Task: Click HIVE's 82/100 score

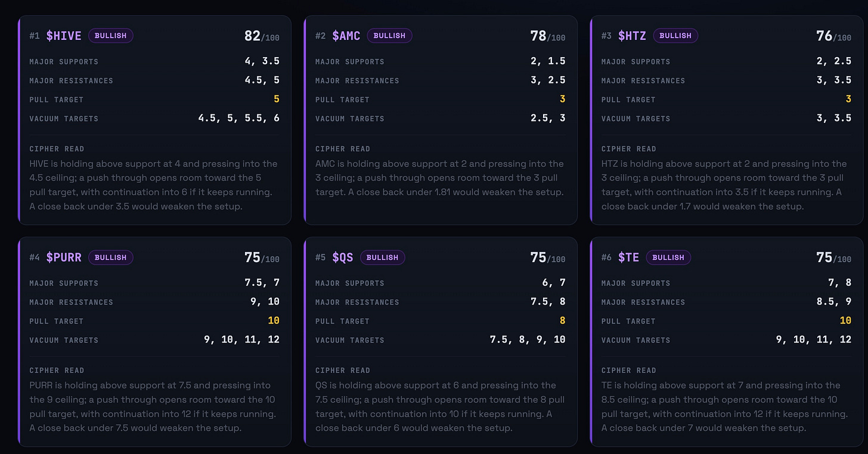Action: 262,36
